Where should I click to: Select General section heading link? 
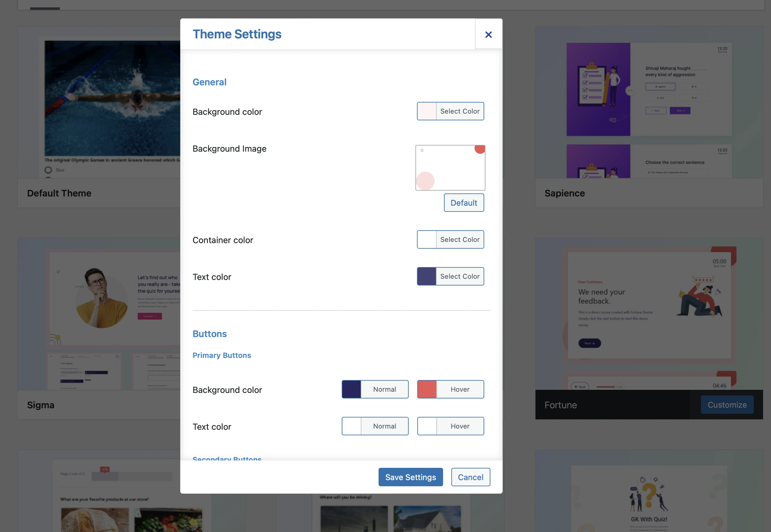point(209,82)
